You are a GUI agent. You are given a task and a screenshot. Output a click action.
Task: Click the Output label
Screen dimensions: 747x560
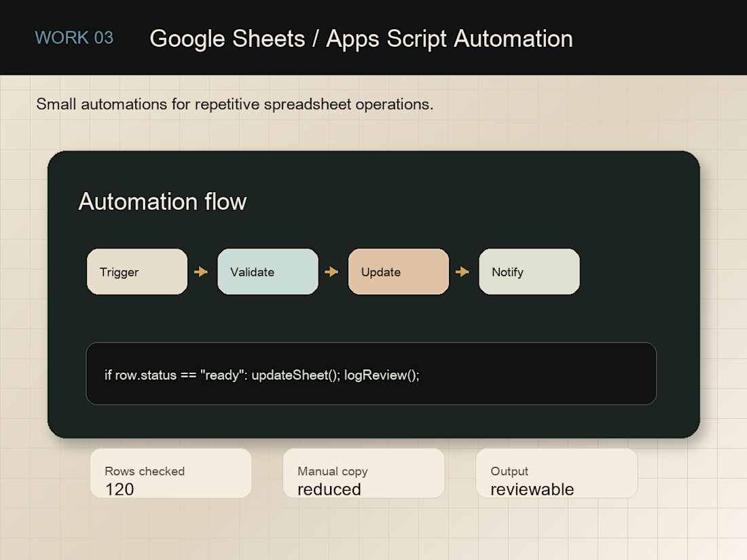point(509,471)
